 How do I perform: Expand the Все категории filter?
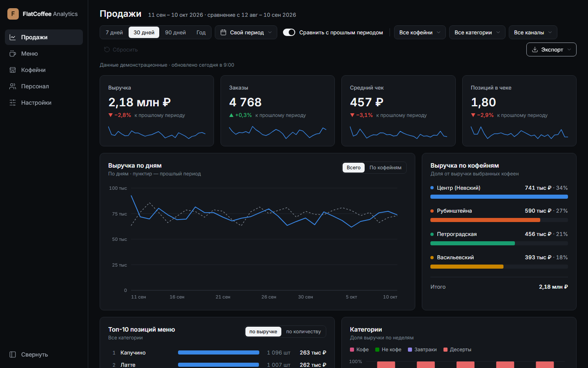click(477, 32)
